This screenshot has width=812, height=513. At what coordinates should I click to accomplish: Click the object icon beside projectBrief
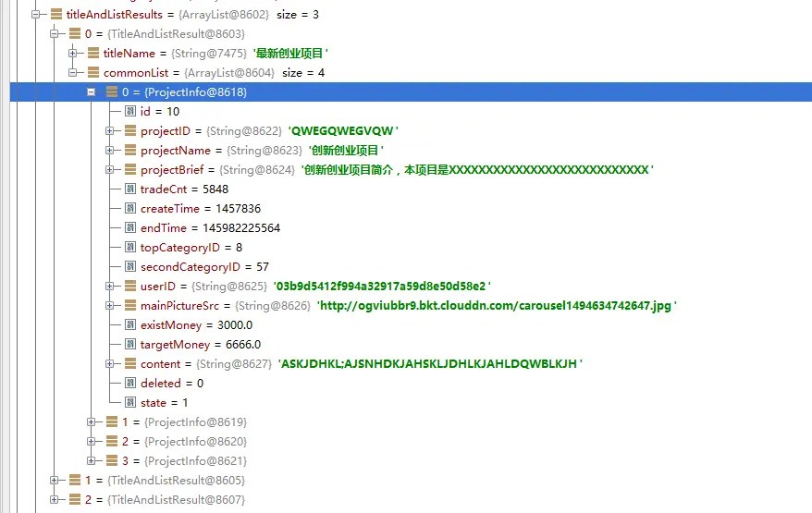click(x=130, y=170)
